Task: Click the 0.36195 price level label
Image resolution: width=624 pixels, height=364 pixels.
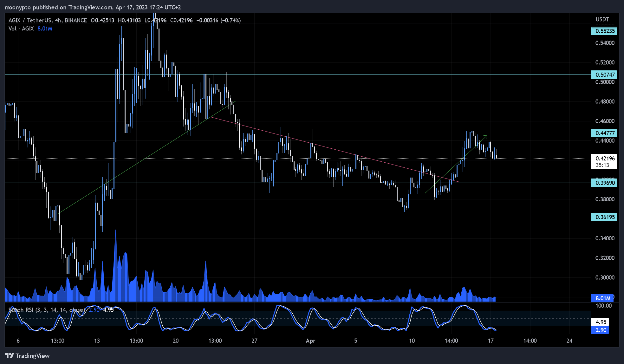Action: click(604, 217)
